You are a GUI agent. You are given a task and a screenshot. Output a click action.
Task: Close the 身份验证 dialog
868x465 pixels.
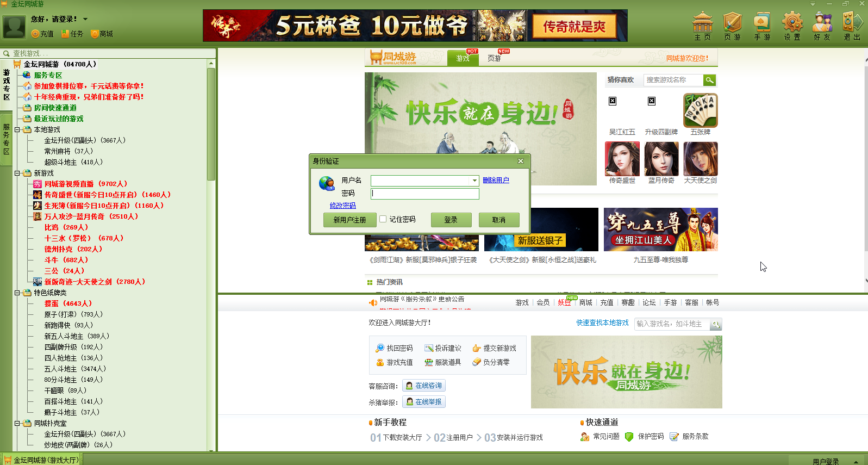point(521,161)
